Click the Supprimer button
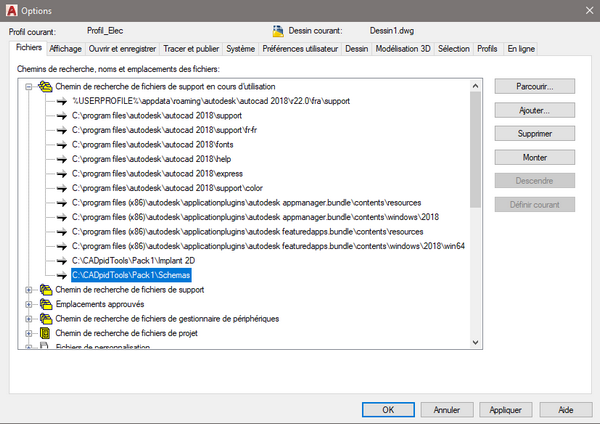The width and height of the screenshot is (600, 424). pos(534,133)
